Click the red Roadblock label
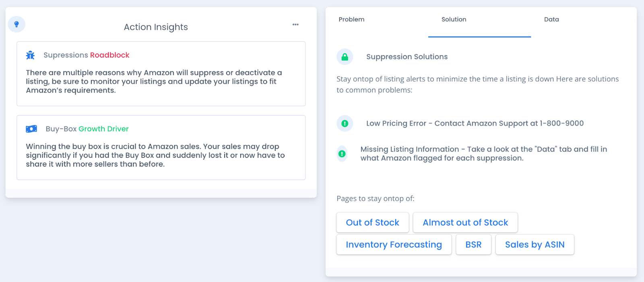 click(109, 55)
